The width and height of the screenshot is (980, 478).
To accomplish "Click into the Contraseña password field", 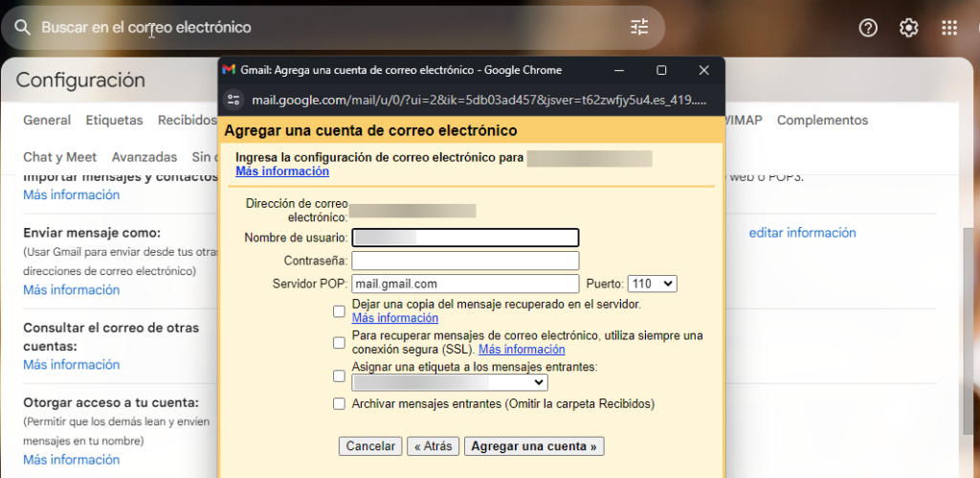I will [x=465, y=261].
